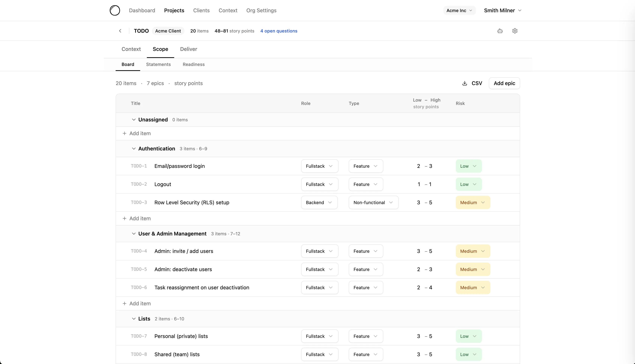Image resolution: width=635 pixels, height=364 pixels.
Task: Open the robot assistant icon
Action: pyautogui.click(x=500, y=31)
